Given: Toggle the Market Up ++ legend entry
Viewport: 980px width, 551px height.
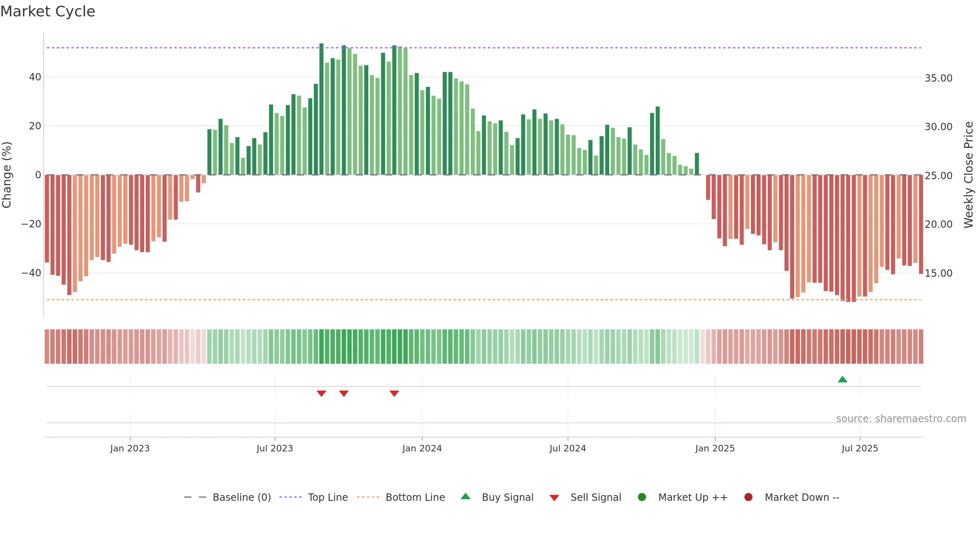Looking at the screenshot, I should 682,497.
